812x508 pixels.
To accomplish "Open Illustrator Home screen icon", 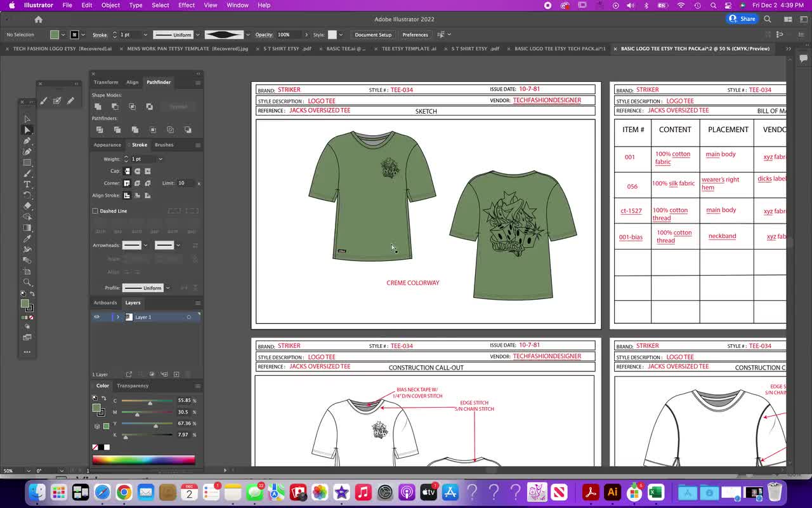I will (38, 19).
